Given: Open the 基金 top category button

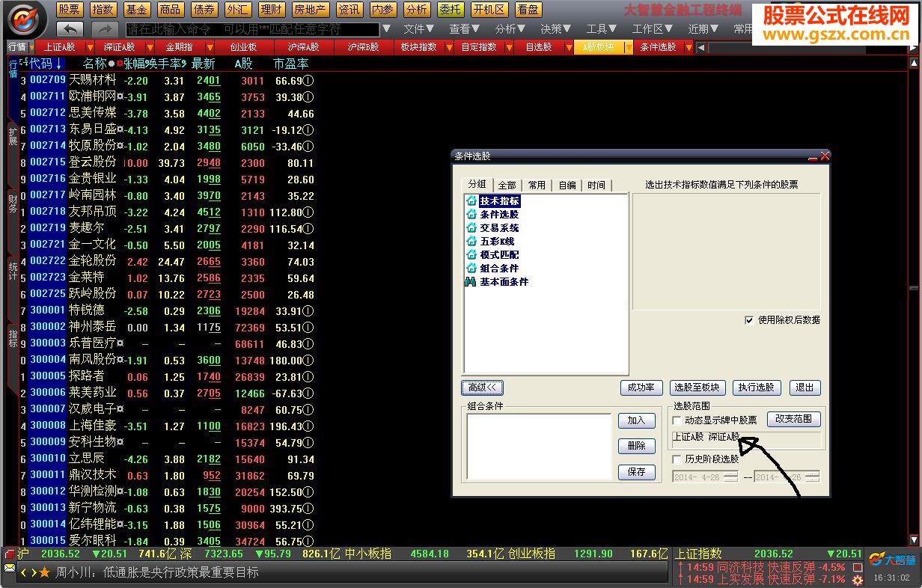Looking at the screenshot, I should coord(137,10).
